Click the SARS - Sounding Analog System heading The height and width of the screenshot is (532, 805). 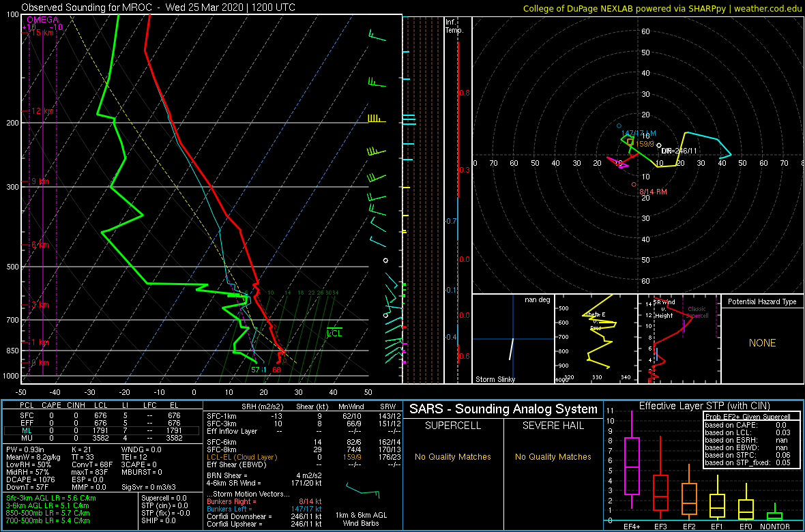click(x=503, y=409)
